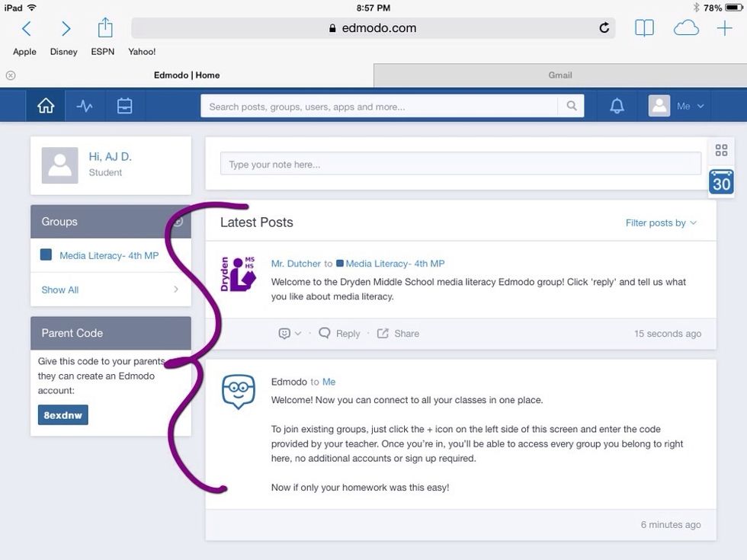Open the blue calendar 30 planner icon
This screenshot has width=747, height=560.
pyautogui.click(x=721, y=181)
